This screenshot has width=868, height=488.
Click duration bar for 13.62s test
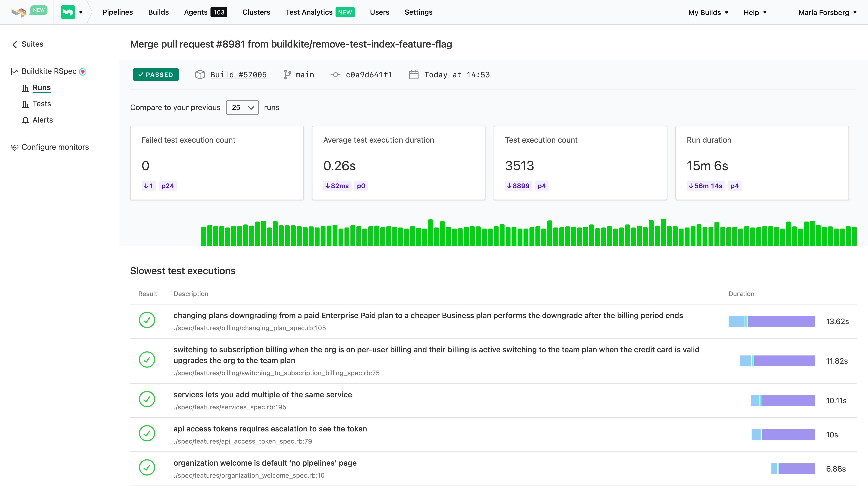click(x=772, y=321)
